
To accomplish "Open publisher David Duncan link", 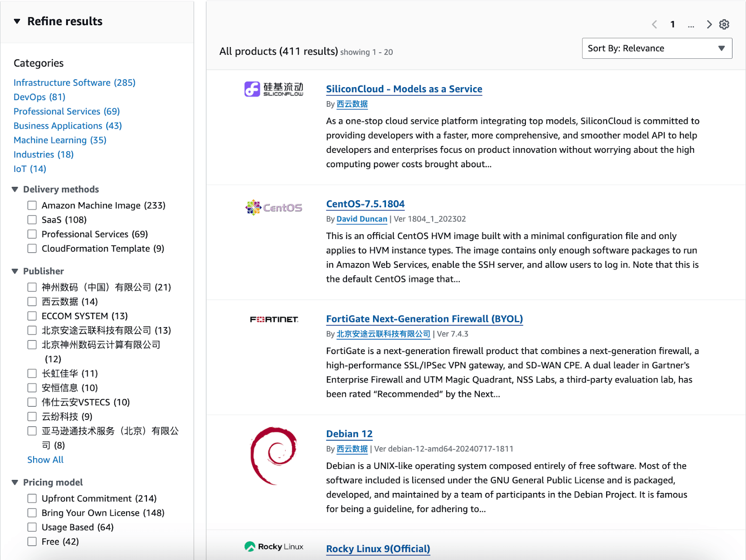I will pyautogui.click(x=362, y=219).
